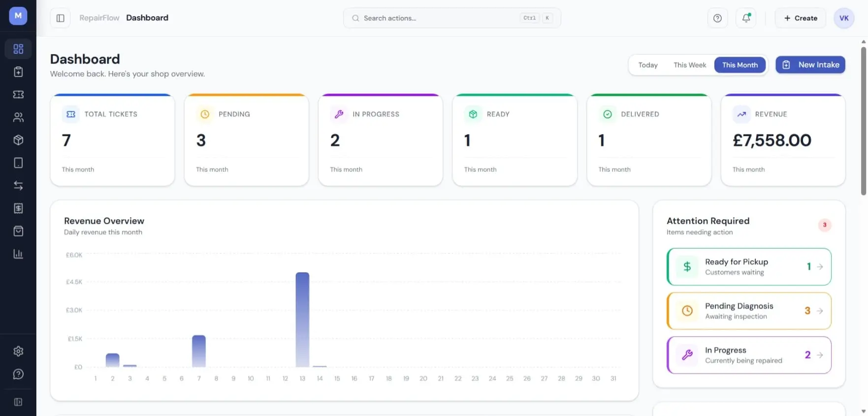The width and height of the screenshot is (868, 416).
Task: Open the intake clipboard-plus sidebar icon
Action: tap(18, 71)
